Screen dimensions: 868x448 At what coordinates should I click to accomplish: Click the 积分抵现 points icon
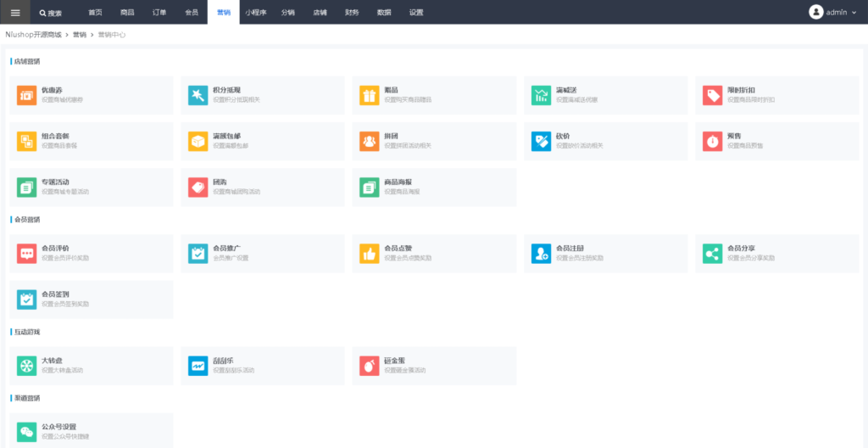198,96
